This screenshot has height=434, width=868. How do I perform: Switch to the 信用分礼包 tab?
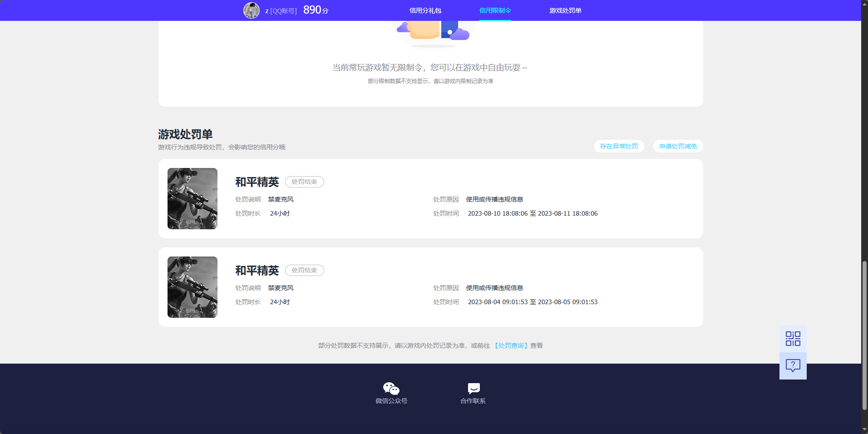[x=425, y=10]
